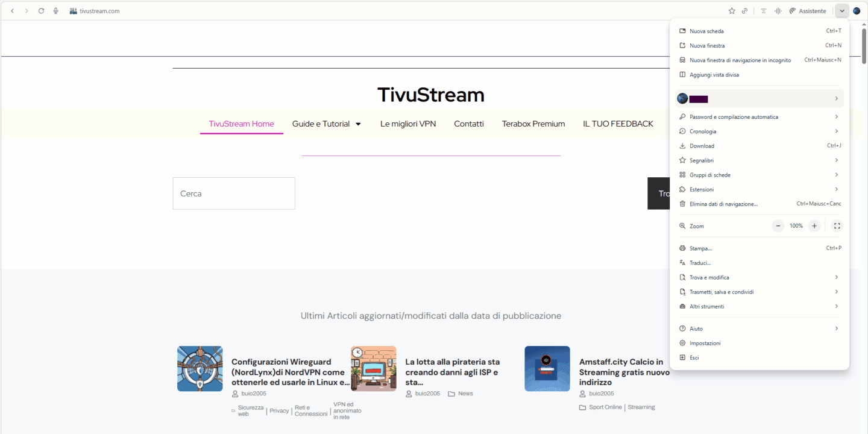Increase zoom with the plus button
868x434 pixels.
(x=814, y=226)
